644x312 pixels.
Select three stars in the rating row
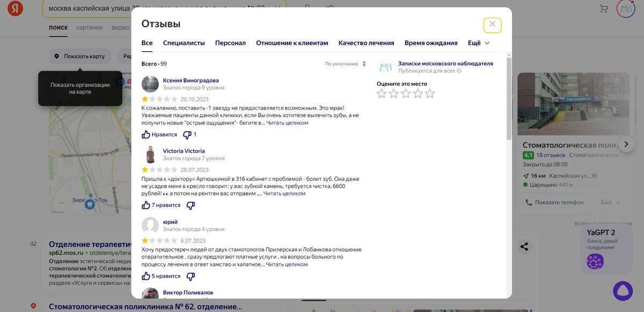406,93
